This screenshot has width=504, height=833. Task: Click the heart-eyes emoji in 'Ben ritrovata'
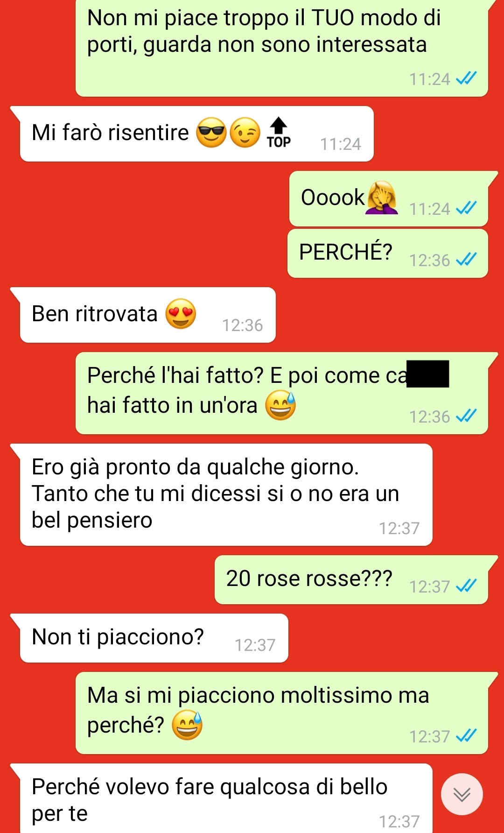[x=181, y=314]
